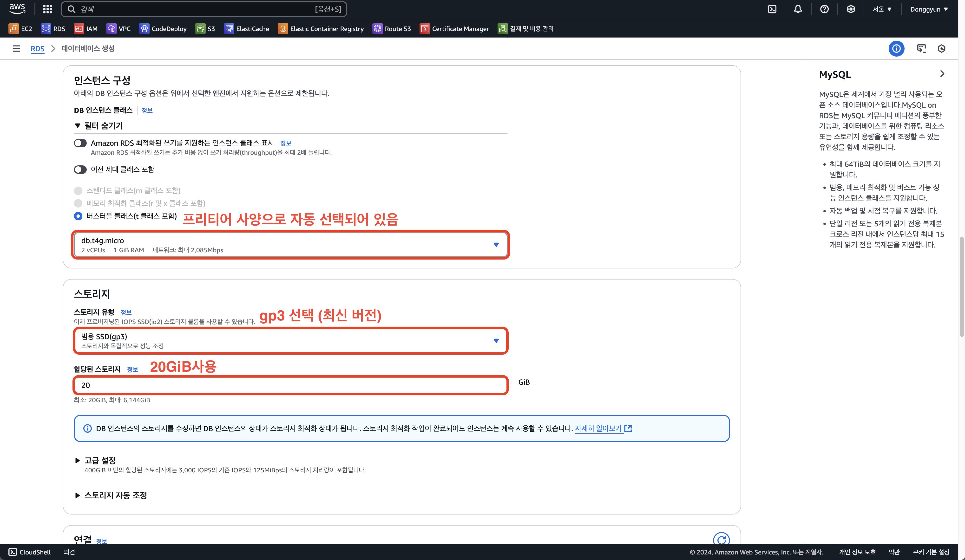Open 정보 link next to 할당된 스토리지
Screen dimensions: 965x560
pyautogui.click(x=132, y=369)
